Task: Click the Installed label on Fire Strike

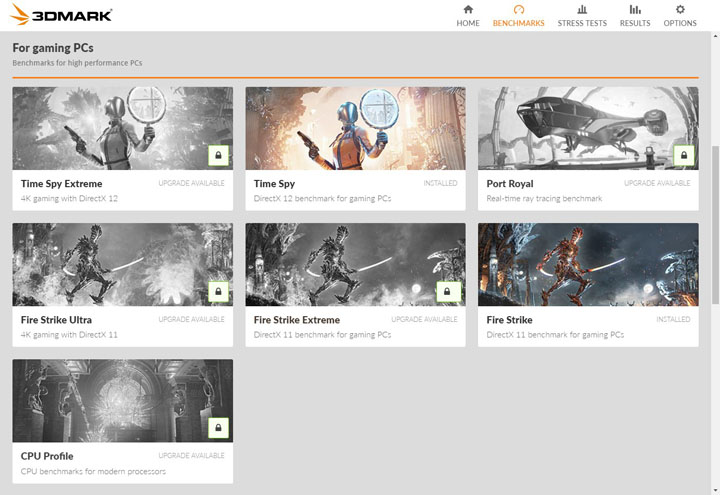Action: (x=673, y=319)
